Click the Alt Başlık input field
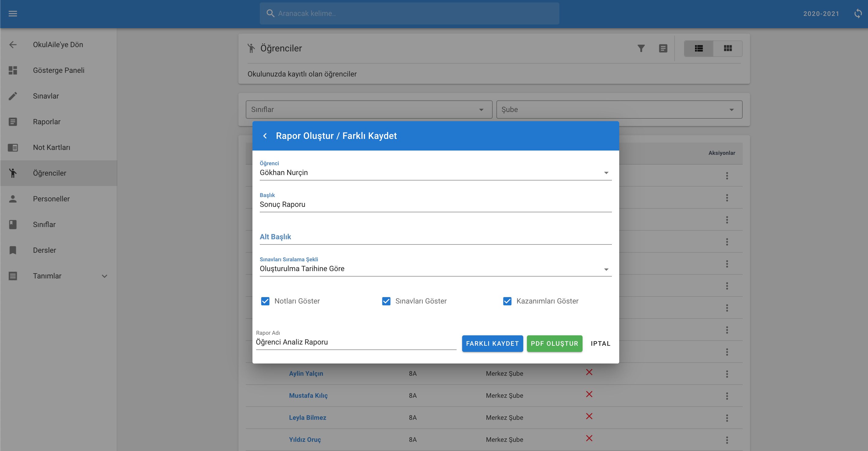 (435, 237)
